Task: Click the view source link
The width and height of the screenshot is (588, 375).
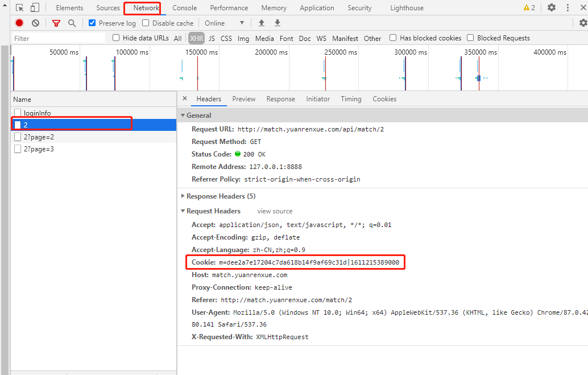Action: [275, 211]
